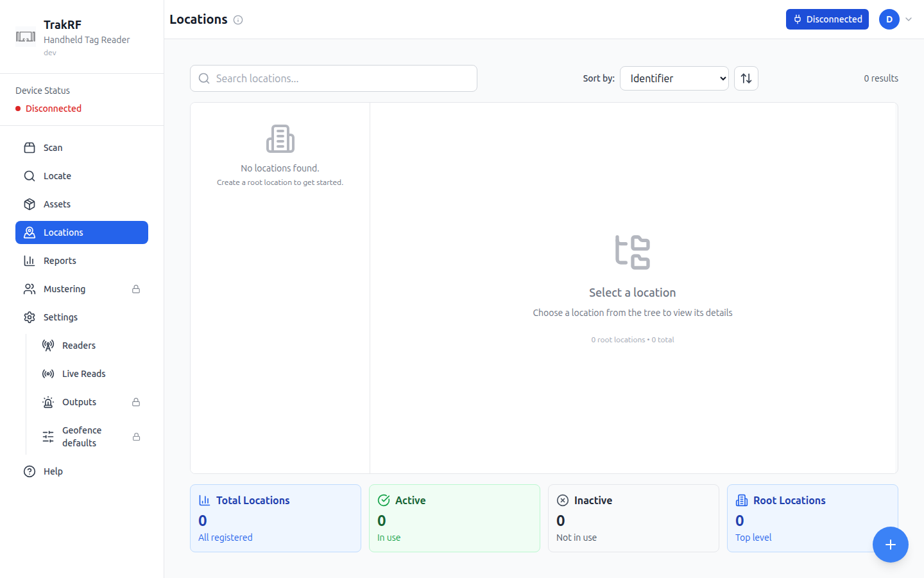Viewport: 924px width, 578px height.
Task: Click the 'Not in use' caption
Action: [x=576, y=538]
